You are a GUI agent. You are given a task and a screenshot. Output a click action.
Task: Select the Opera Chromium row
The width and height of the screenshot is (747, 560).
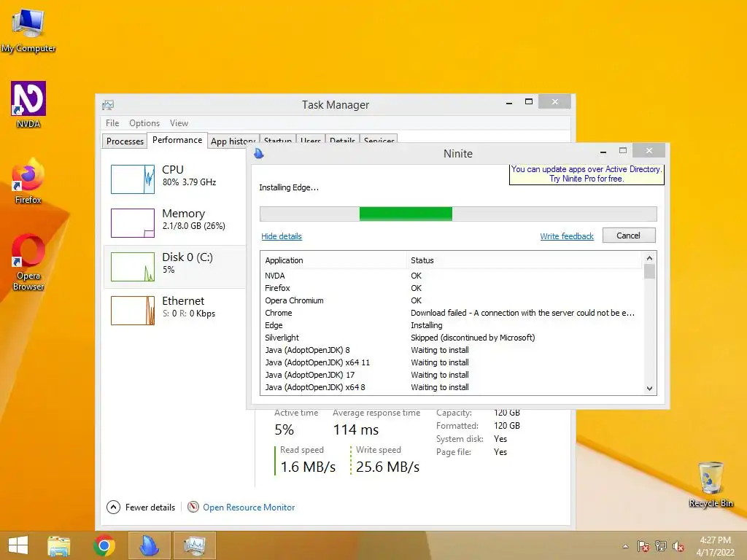(452, 300)
